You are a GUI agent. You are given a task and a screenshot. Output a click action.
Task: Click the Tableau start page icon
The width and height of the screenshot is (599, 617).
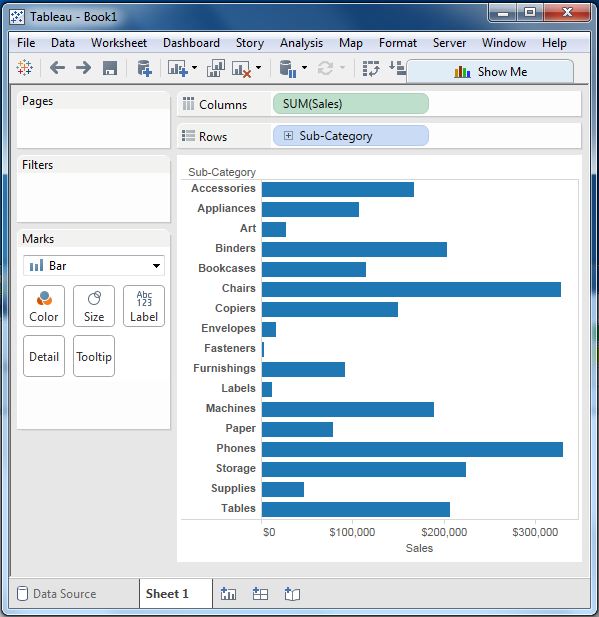(x=24, y=68)
